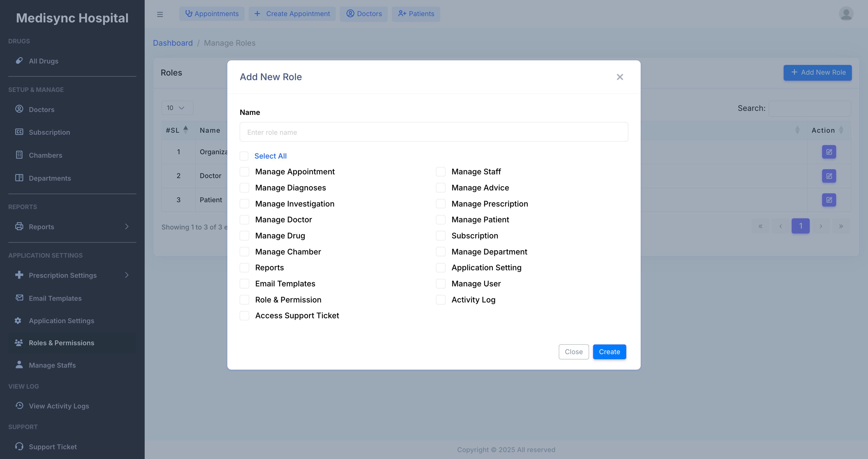Click the clock icon for View Activity Logs
Viewport: 868px width, 459px height.
pos(19,405)
